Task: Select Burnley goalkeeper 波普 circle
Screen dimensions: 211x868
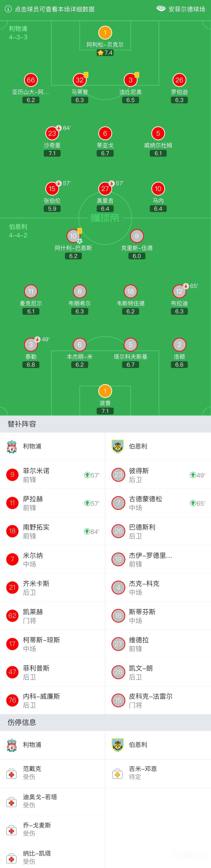Action: click(105, 391)
